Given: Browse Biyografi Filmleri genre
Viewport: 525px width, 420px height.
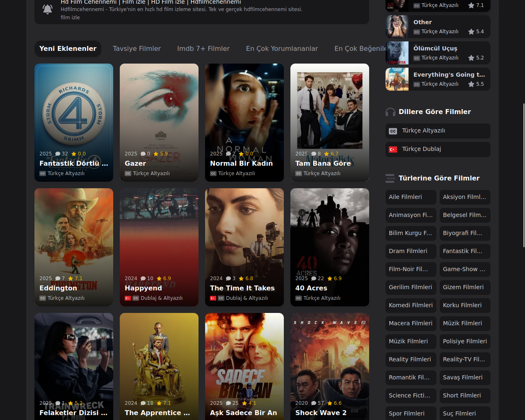Looking at the screenshot, I should coord(465,233).
